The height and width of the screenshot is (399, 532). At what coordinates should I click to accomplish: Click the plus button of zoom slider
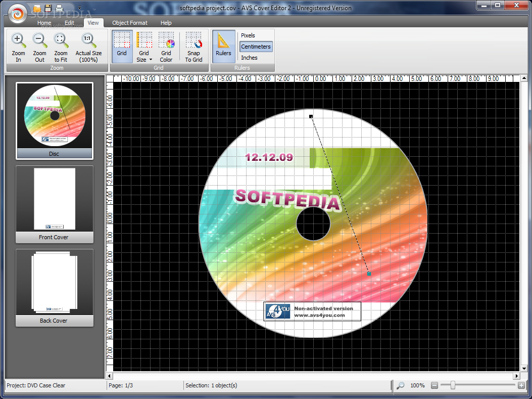521,385
